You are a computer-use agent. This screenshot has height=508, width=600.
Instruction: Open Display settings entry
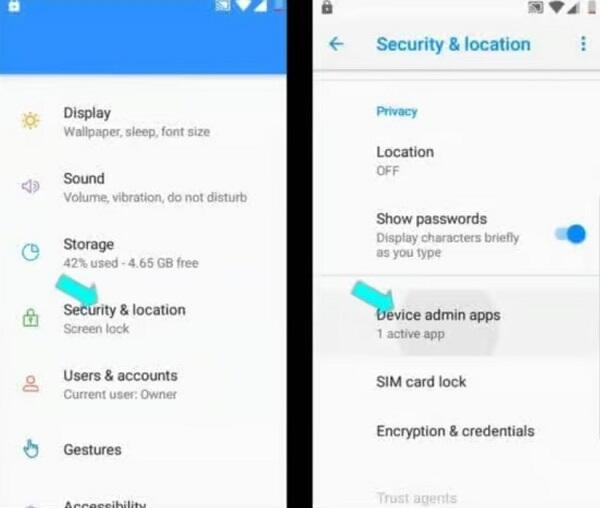pyautogui.click(x=143, y=121)
